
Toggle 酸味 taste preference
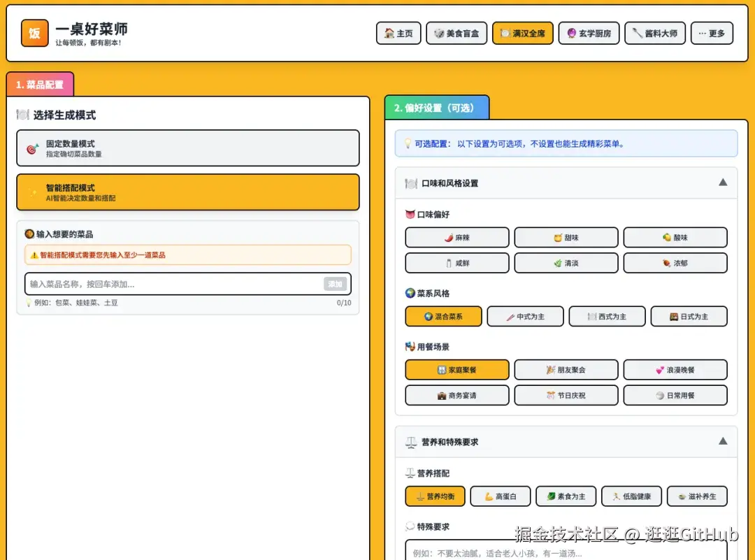click(x=675, y=238)
